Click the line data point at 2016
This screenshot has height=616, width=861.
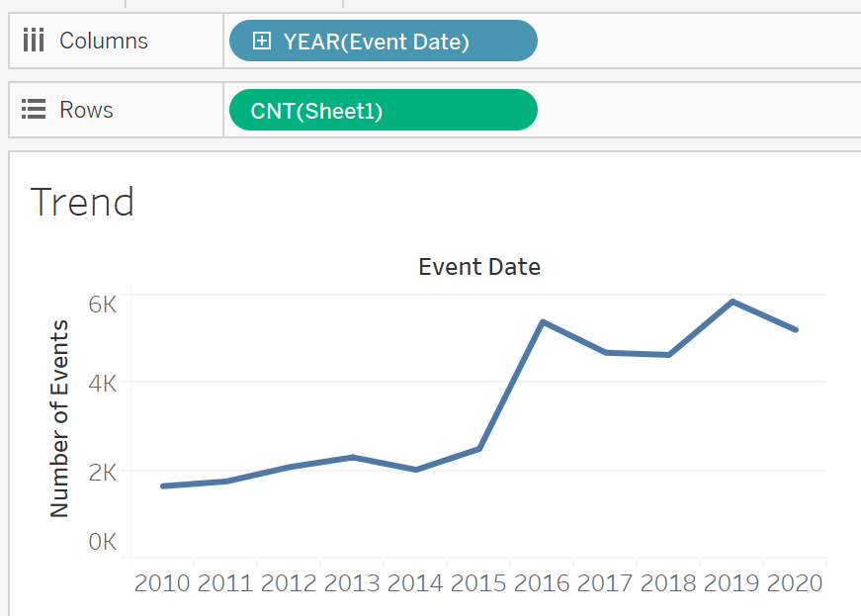pyautogui.click(x=543, y=322)
